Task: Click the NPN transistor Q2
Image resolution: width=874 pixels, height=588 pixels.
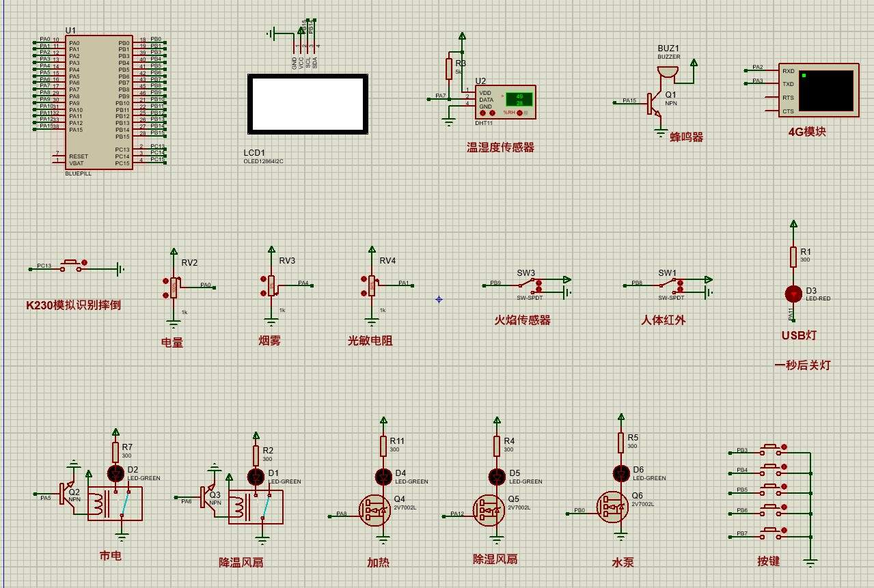Action: point(68,493)
